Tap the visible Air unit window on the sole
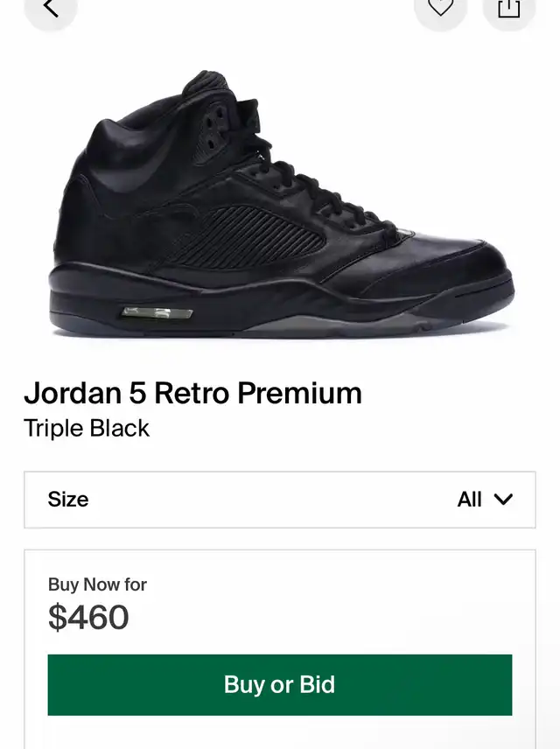 click(x=157, y=313)
